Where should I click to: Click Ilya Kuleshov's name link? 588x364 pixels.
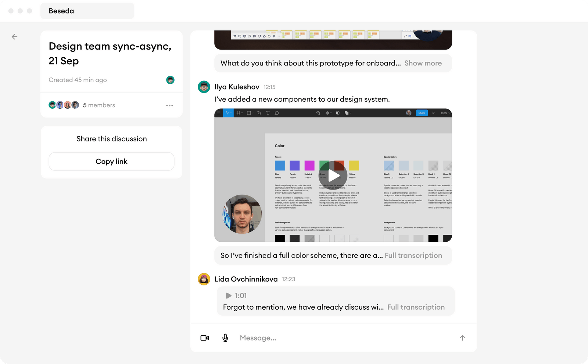click(x=237, y=87)
